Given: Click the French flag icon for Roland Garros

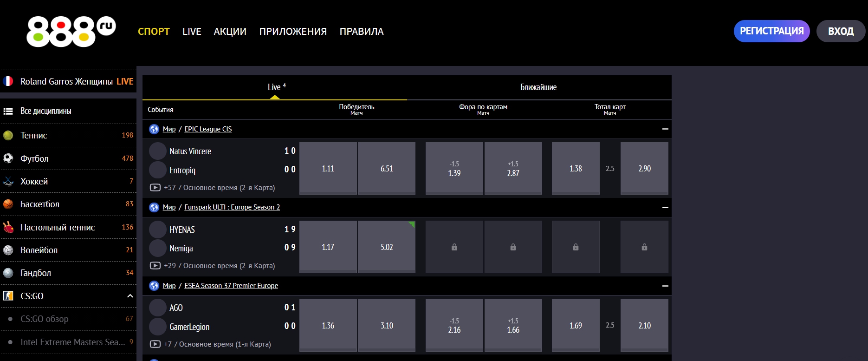Looking at the screenshot, I should pyautogui.click(x=8, y=81).
